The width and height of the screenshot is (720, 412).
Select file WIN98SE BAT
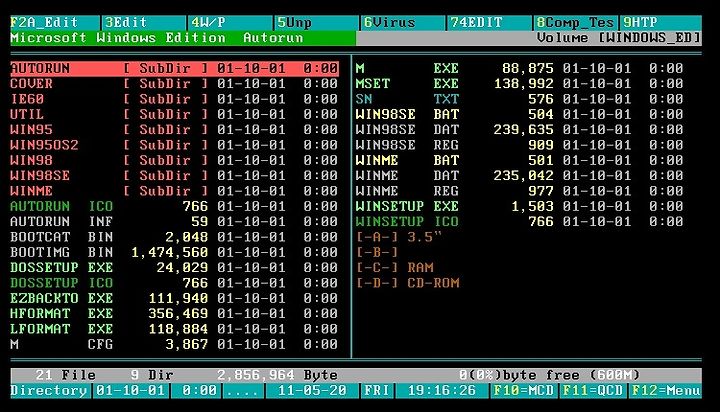(x=519, y=114)
